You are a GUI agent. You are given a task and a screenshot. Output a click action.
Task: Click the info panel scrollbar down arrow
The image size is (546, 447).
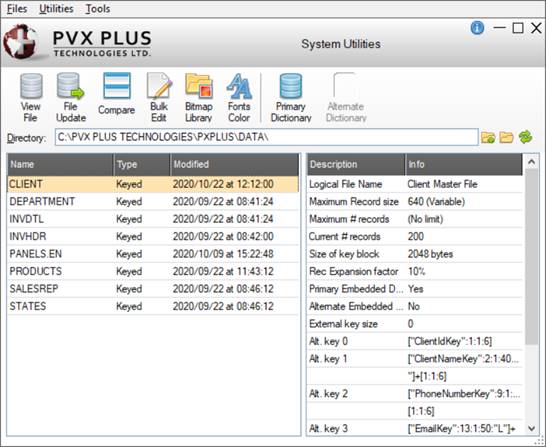point(532,428)
